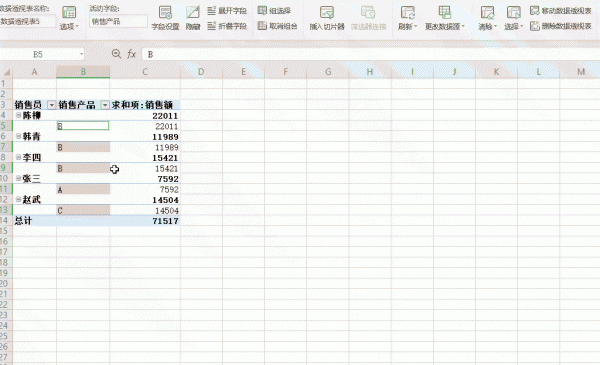600x365 pixels.
Task: Select column D header
Action: point(201,72)
